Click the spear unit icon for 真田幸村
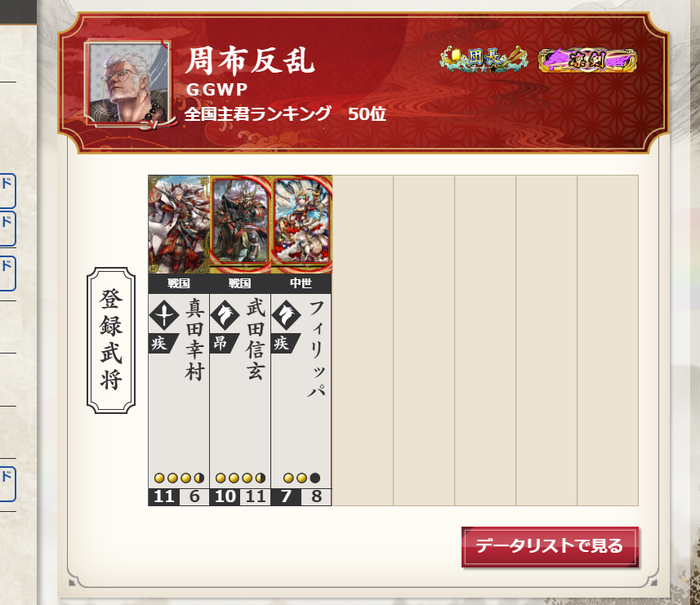 click(x=164, y=315)
